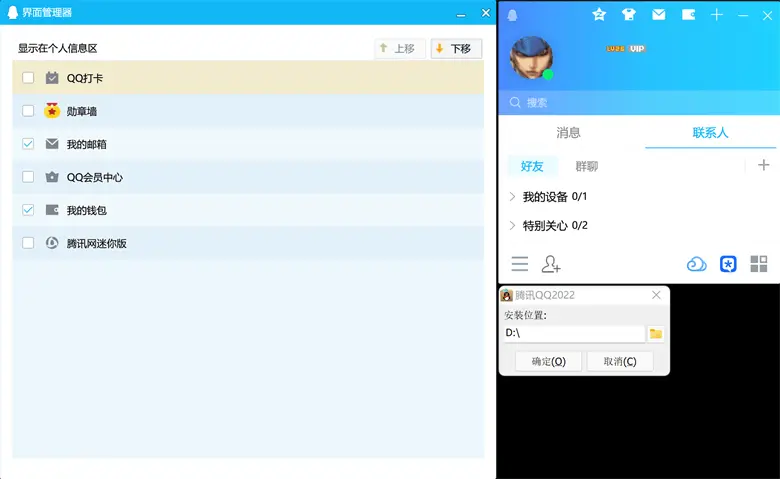Viewport: 780px width, 479px height.
Task: Click the 下移 move down button
Action: (x=456, y=49)
